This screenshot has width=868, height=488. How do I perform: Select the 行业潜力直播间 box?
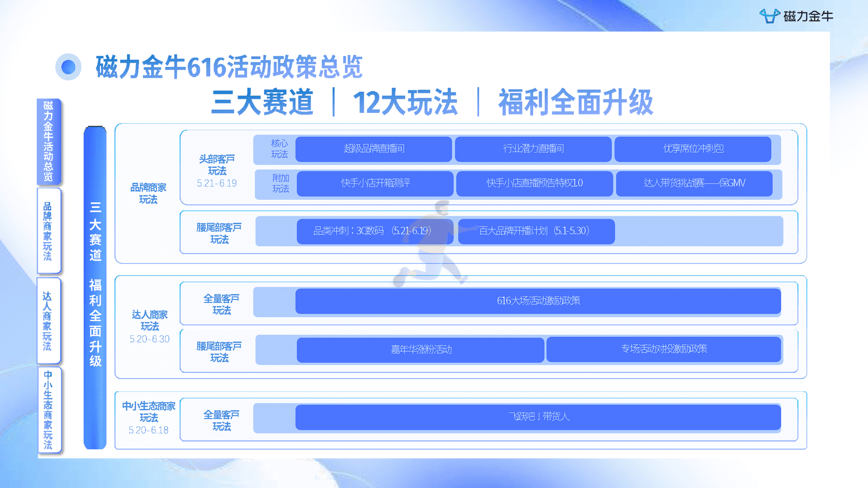point(533,149)
